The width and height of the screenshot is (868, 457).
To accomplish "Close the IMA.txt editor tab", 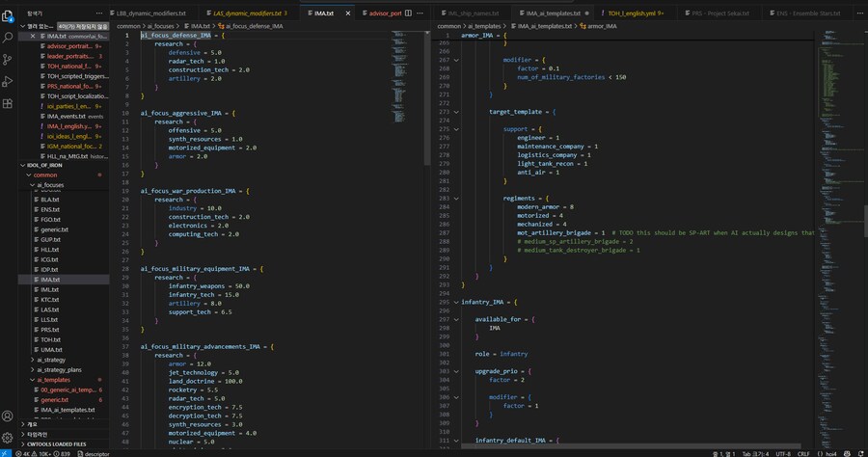I will click(347, 13).
